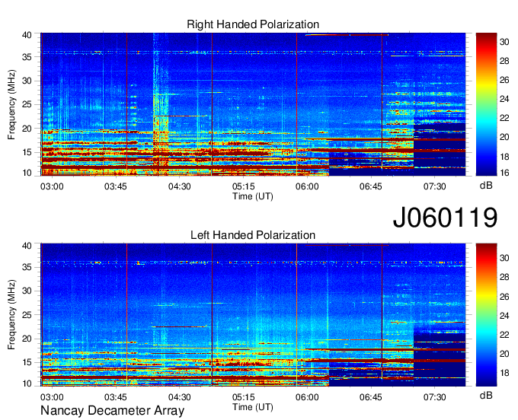
Task: Click 06:45 time tick on Left Handed plot
Action: click(x=371, y=397)
